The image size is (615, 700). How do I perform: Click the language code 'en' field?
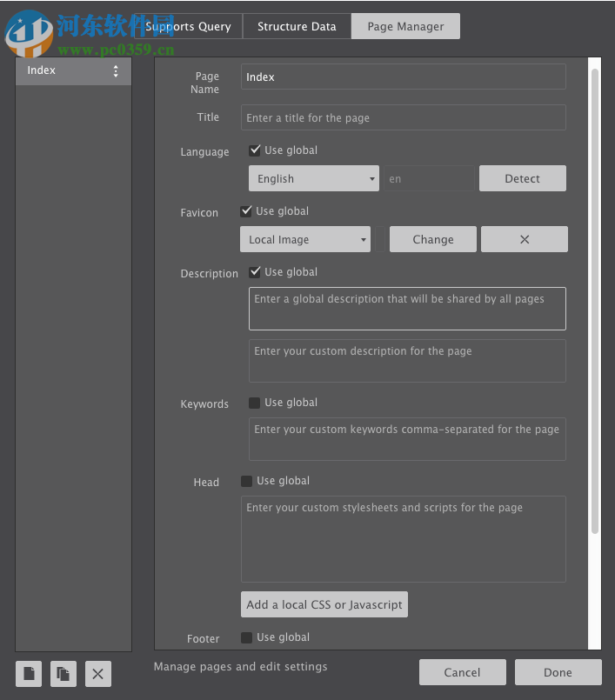point(429,178)
